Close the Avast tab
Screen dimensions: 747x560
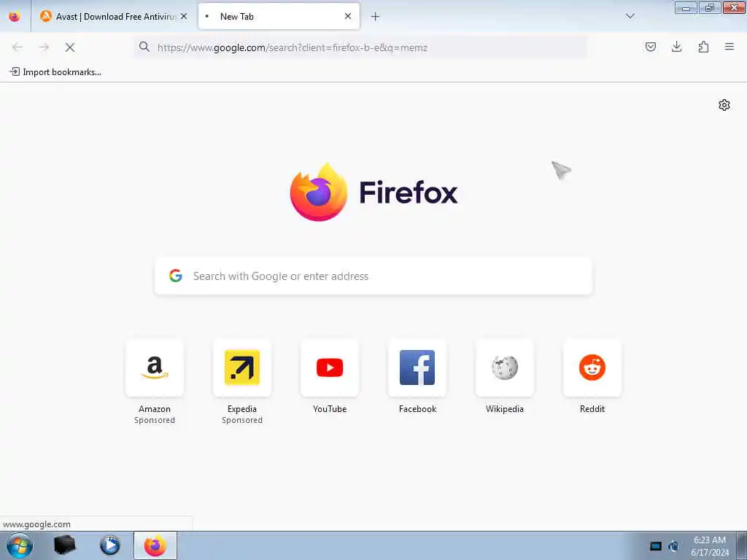[184, 16]
